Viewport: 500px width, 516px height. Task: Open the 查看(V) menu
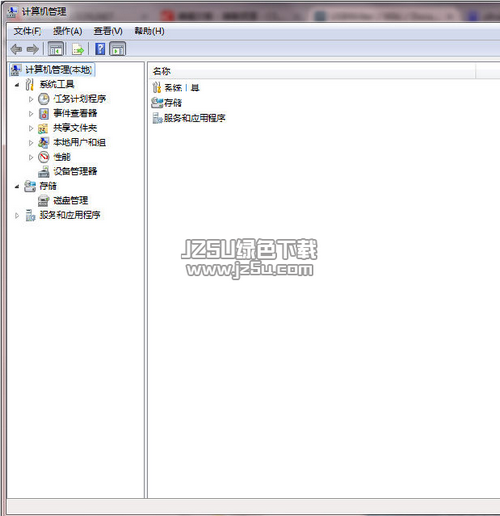pyautogui.click(x=108, y=31)
